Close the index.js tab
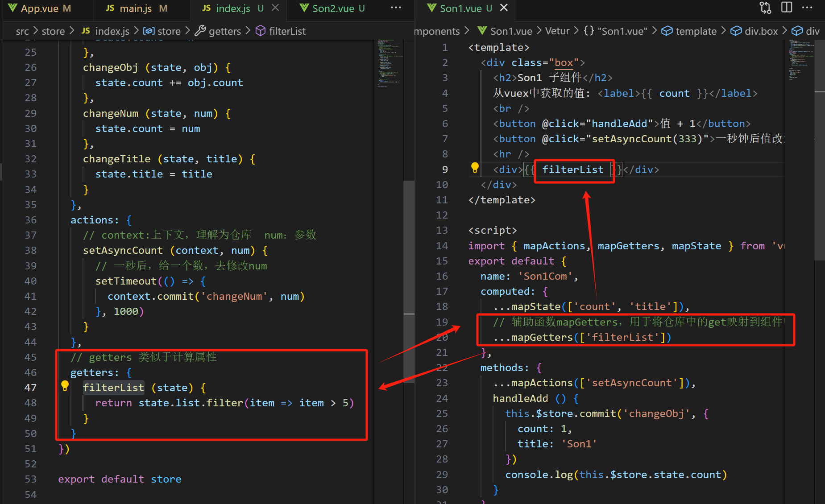The image size is (825, 504). click(x=275, y=8)
